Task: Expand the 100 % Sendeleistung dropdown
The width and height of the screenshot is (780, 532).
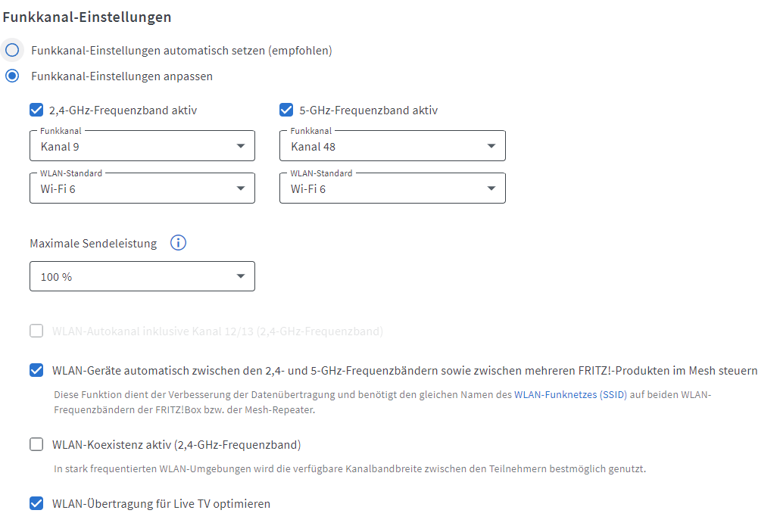Action: [142, 277]
